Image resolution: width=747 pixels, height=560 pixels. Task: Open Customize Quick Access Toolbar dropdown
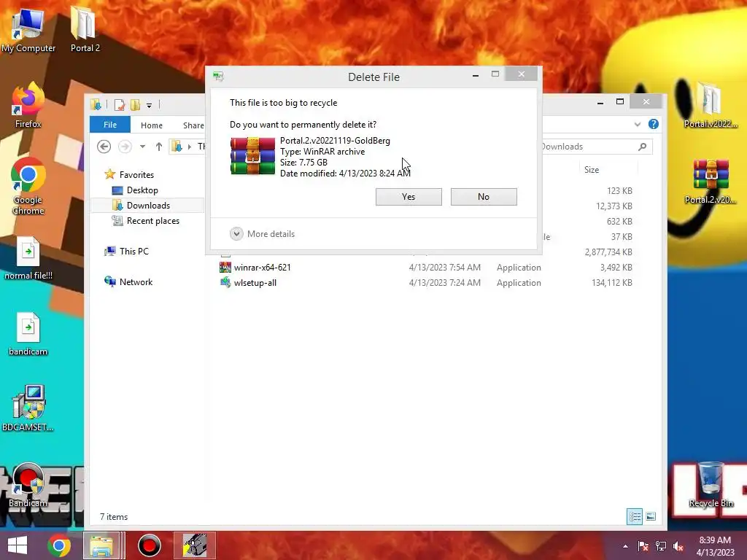[x=149, y=105]
